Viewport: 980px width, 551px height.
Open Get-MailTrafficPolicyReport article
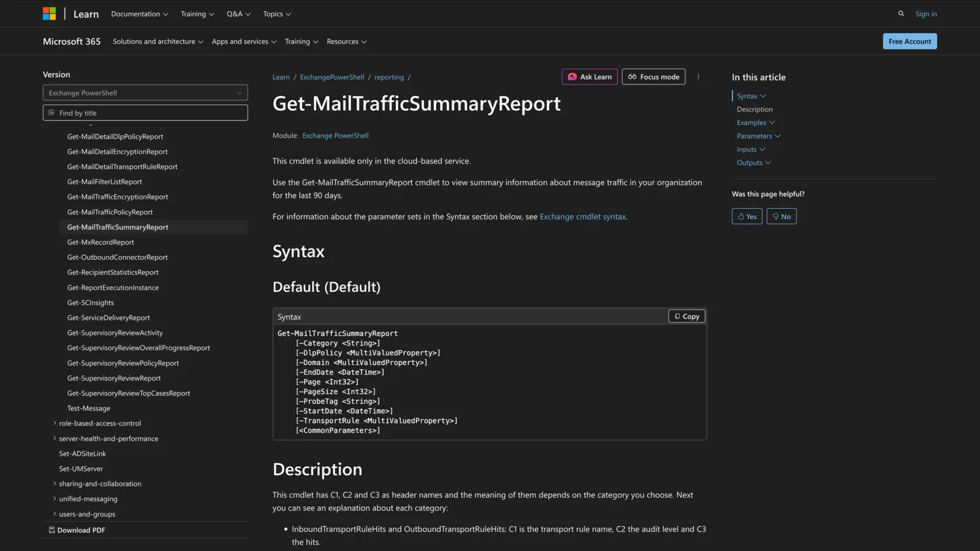110,212
